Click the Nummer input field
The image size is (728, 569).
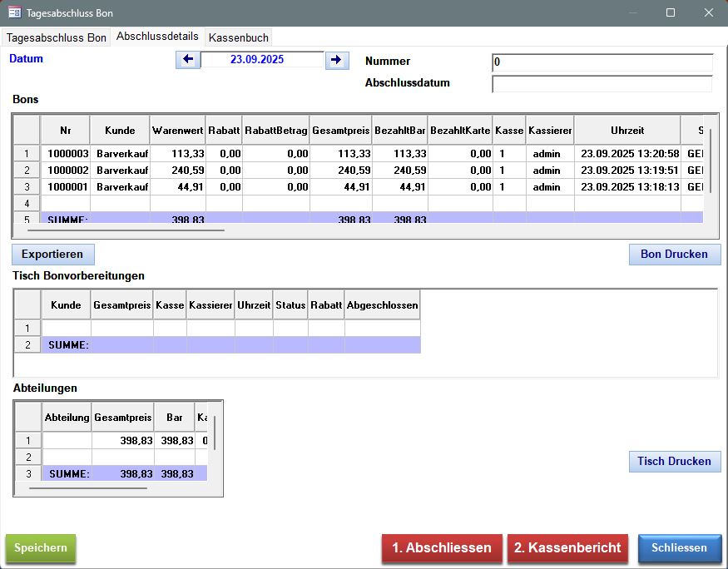point(602,62)
